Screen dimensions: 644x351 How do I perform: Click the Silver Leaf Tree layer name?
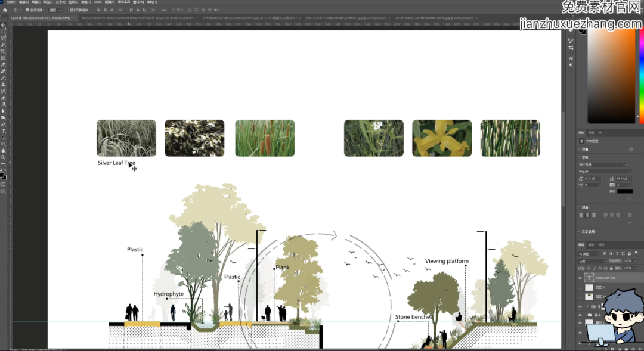(605, 278)
